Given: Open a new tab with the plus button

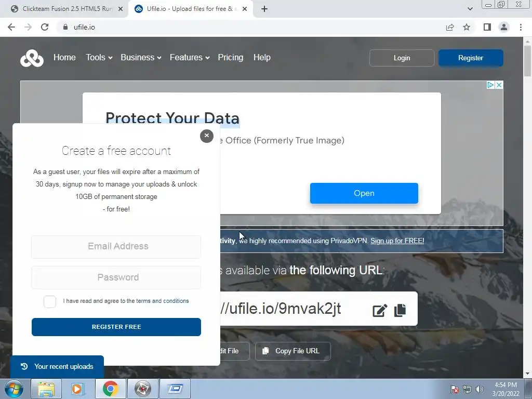Looking at the screenshot, I should [x=264, y=9].
